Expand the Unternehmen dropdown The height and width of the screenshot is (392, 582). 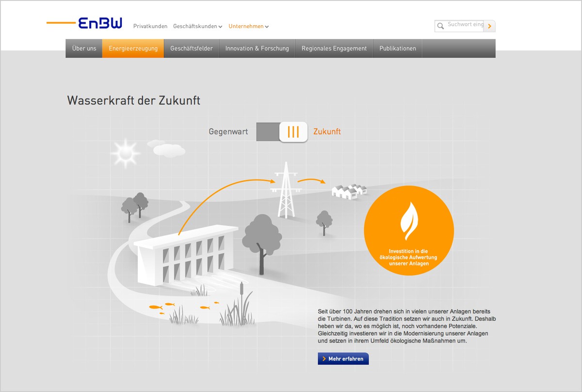coord(248,27)
